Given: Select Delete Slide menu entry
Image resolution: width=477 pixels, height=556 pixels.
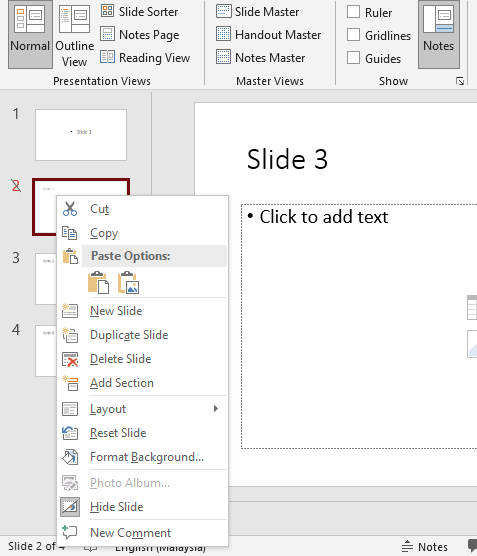Looking at the screenshot, I should click(x=143, y=359).
